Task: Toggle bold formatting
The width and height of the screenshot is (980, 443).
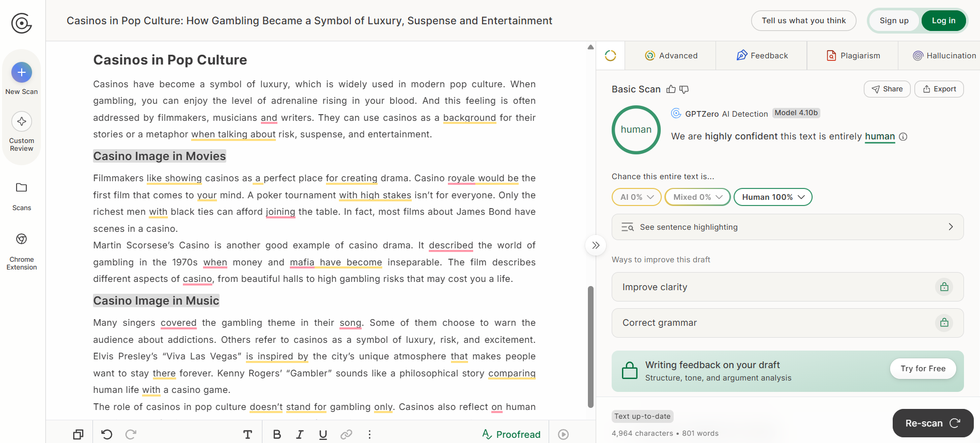Action: coord(277,434)
